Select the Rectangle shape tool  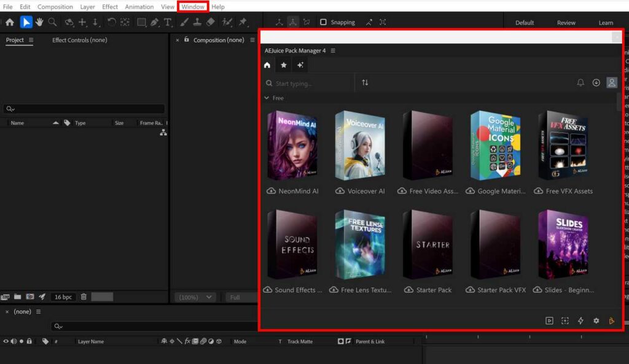[141, 23]
